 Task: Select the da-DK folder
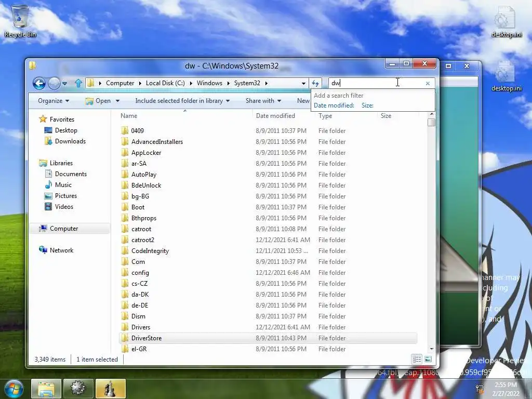point(140,295)
